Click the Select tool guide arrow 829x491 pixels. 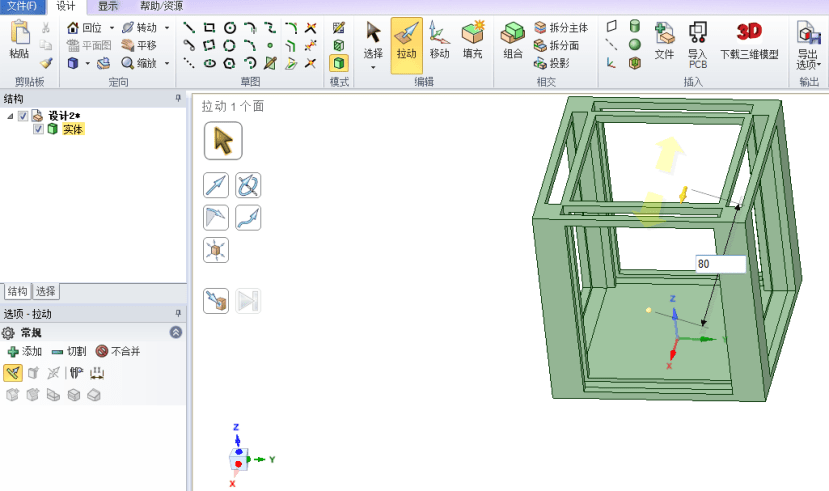coord(223,141)
